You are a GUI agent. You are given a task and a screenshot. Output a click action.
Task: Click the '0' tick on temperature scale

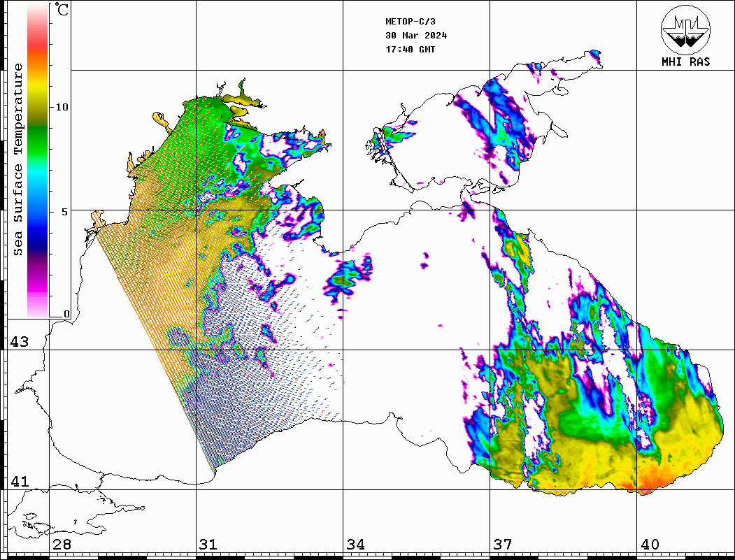[66, 314]
